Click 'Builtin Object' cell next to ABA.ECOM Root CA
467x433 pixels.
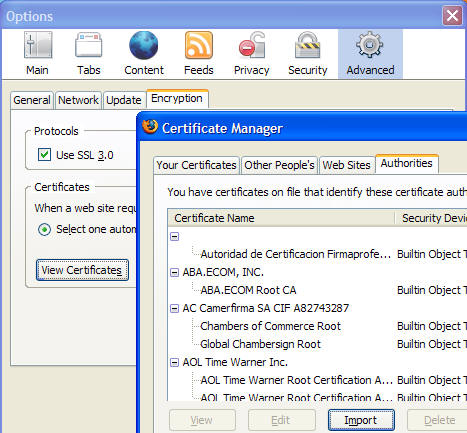click(x=432, y=290)
